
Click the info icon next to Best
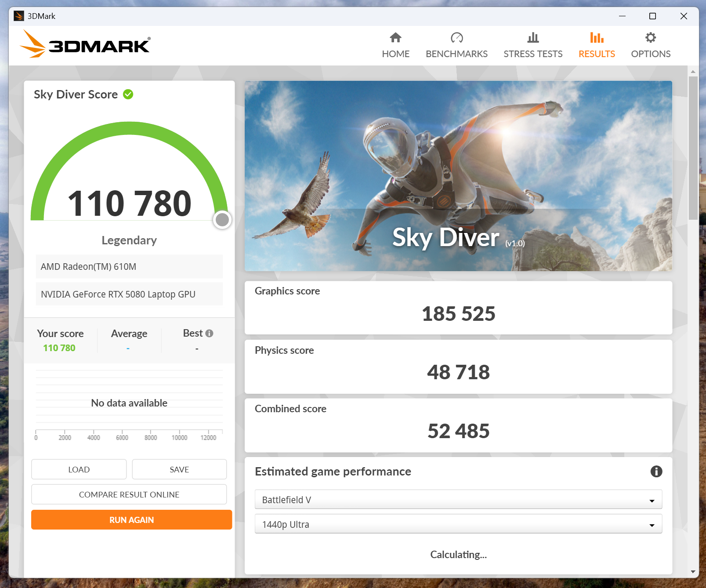210,333
